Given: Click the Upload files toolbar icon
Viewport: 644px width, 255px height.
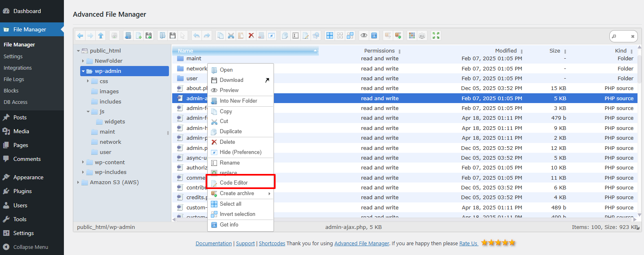Looking at the screenshot, I should 149,36.
